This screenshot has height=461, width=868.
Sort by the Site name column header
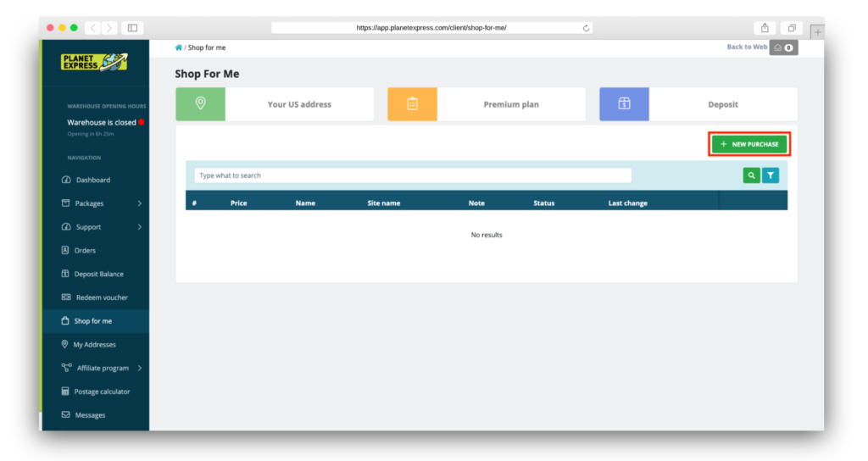384,203
